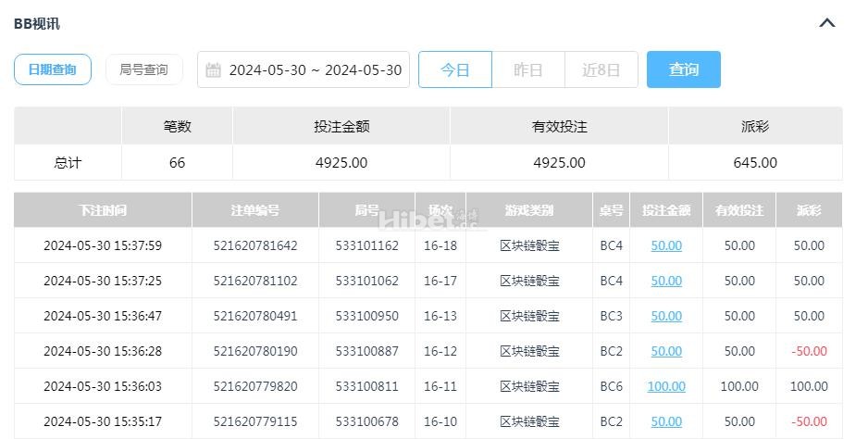Click bet time 2024-05-30 15:36:03
Image resolution: width=868 pixels, height=439 pixels.
[x=103, y=386]
